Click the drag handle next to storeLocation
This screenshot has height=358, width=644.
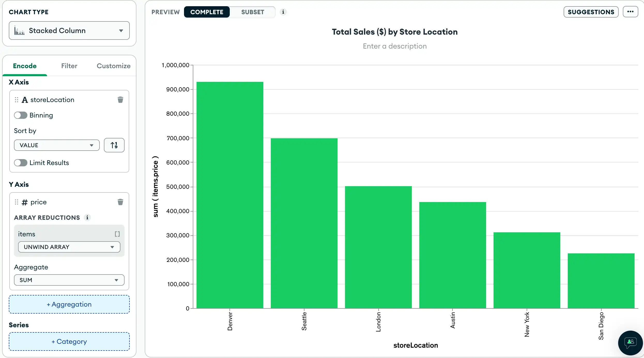(17, 100)
